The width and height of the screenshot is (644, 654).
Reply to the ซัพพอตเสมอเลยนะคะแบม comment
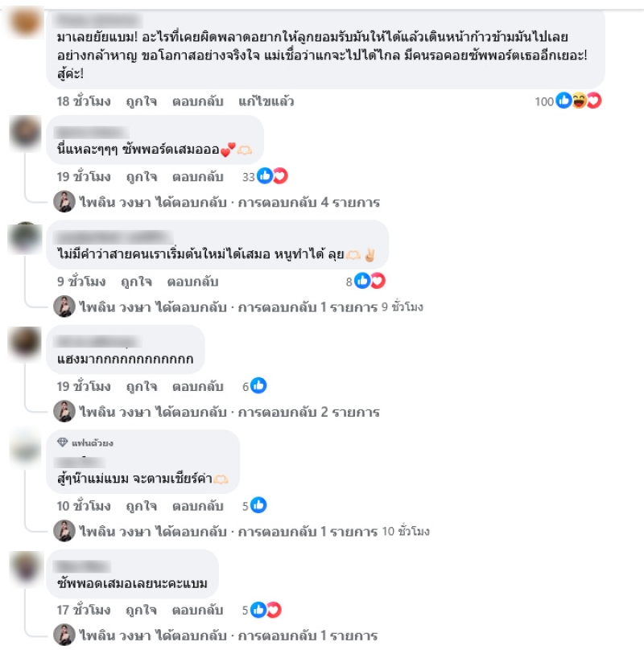(x=198, y=611)
